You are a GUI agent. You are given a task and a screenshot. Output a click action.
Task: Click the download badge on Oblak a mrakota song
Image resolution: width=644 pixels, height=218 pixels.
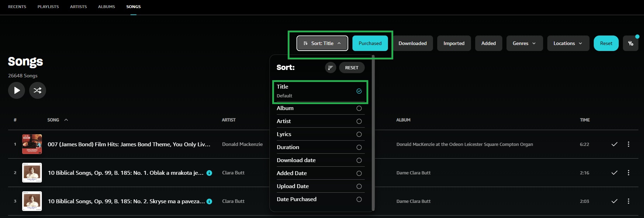click(209, 173)
